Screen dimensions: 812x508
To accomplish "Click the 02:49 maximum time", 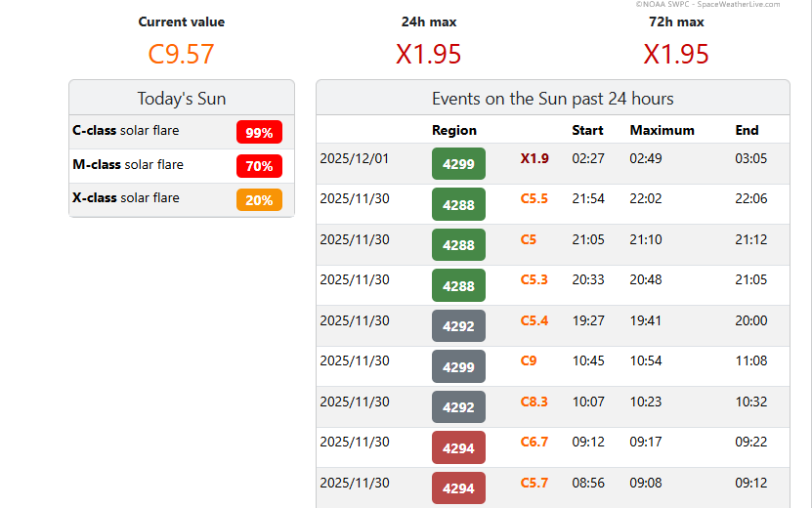I will [646, 158].
